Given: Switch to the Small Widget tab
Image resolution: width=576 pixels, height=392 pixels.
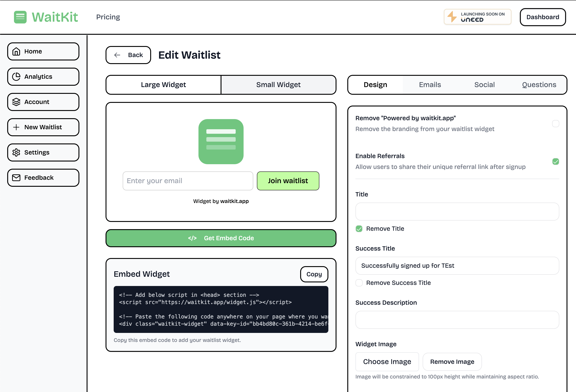Looking at the screenshot, I should click(278, 85).
